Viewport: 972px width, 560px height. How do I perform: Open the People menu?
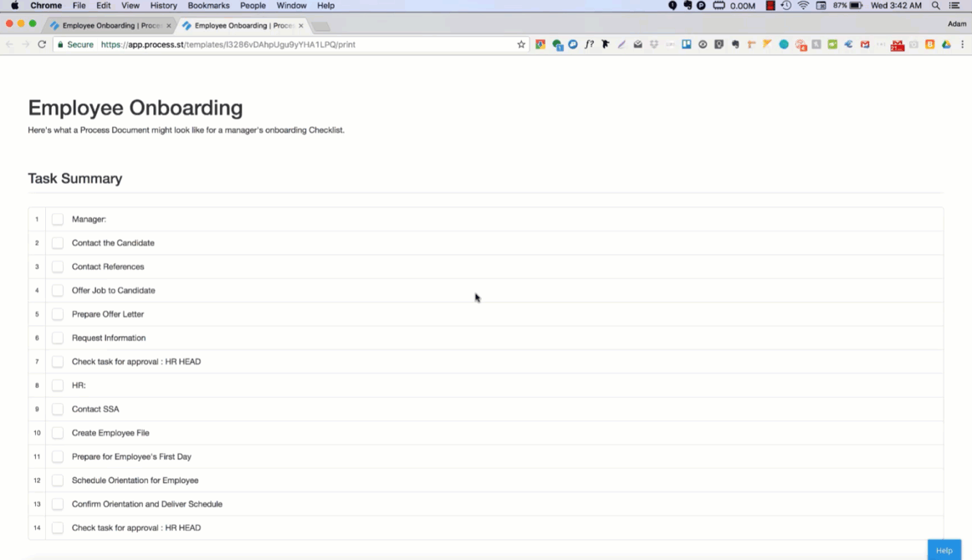point(253,6)
